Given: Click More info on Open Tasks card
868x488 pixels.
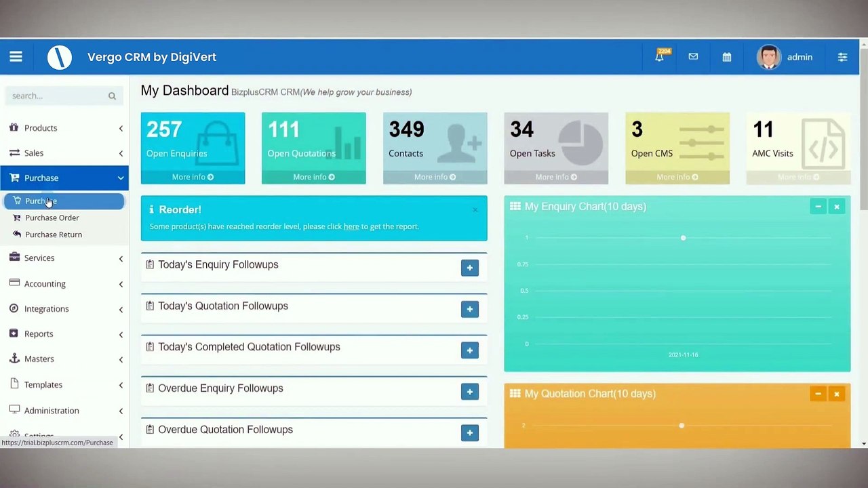Looking at the screenshot, I should pos(556,177).
